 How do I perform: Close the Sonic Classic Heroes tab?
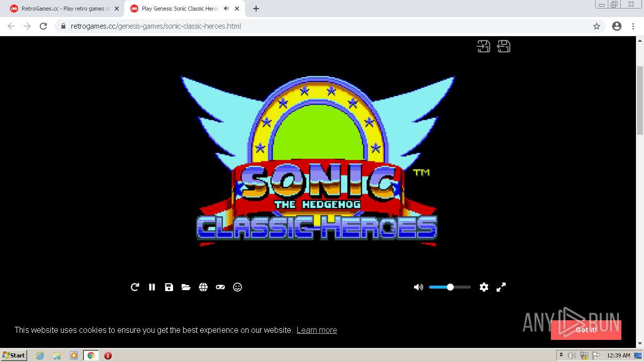click(x=237, y=9)
